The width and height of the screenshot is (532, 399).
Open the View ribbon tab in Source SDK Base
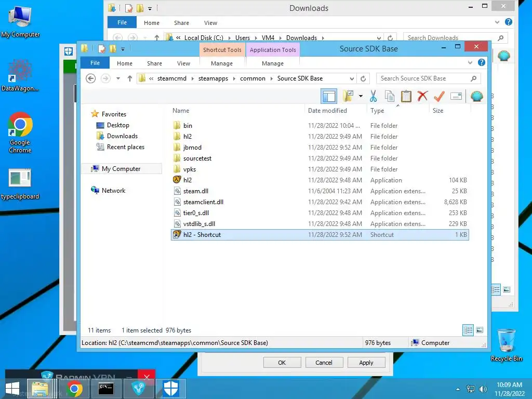coord(183,63)
